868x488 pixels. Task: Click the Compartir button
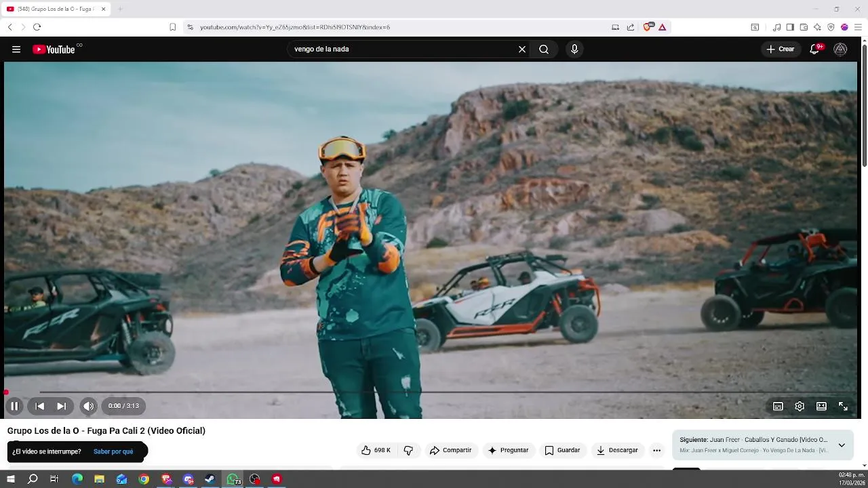coord(450,450)
